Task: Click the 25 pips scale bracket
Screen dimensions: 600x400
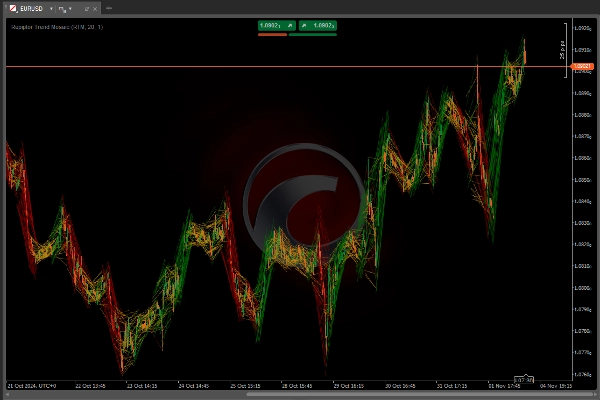Action: [x=564, y=51]
